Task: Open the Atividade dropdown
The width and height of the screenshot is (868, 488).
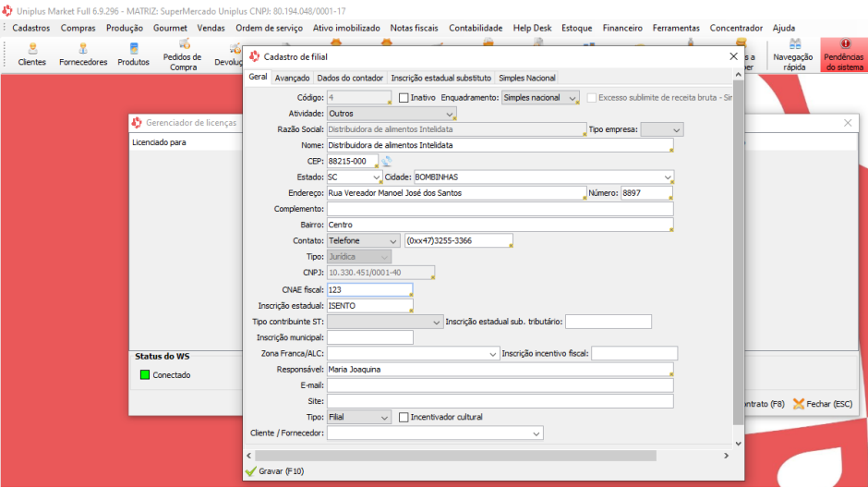Action: pyautogui.click(x=450, y=114)
